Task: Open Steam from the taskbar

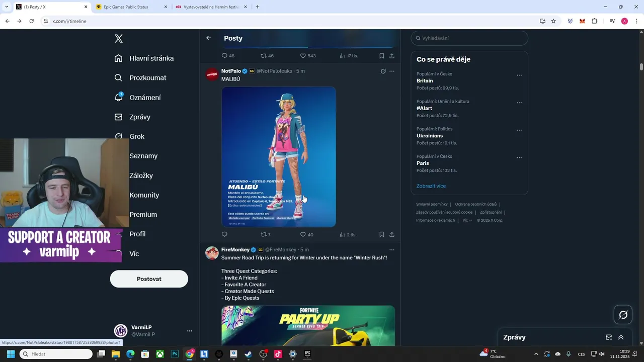Action: 249,354
